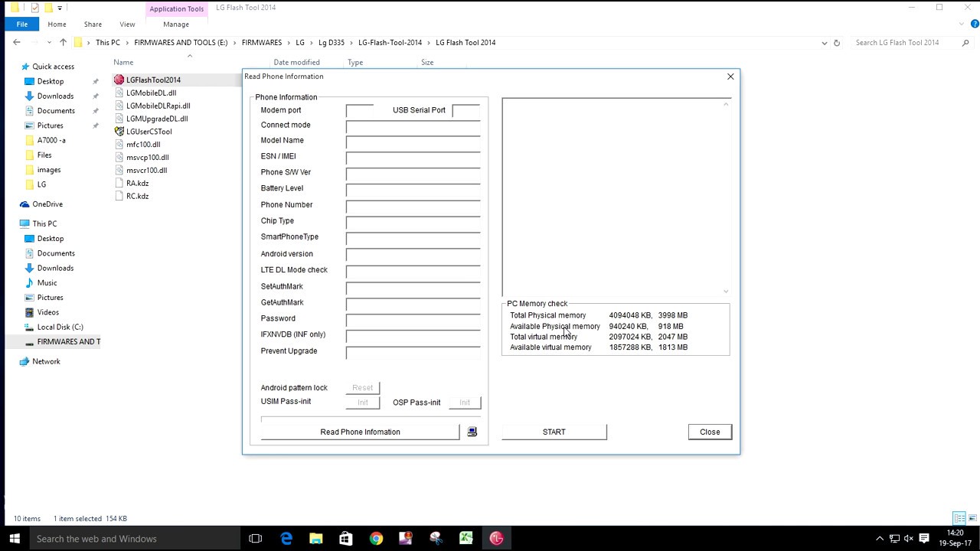Open recent locations dropdown arrow

(49, 43)
